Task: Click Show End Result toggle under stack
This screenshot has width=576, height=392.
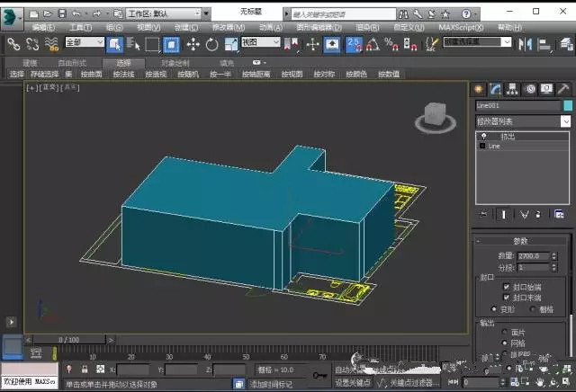Action: pyautogui.click(x=504, y=214)
